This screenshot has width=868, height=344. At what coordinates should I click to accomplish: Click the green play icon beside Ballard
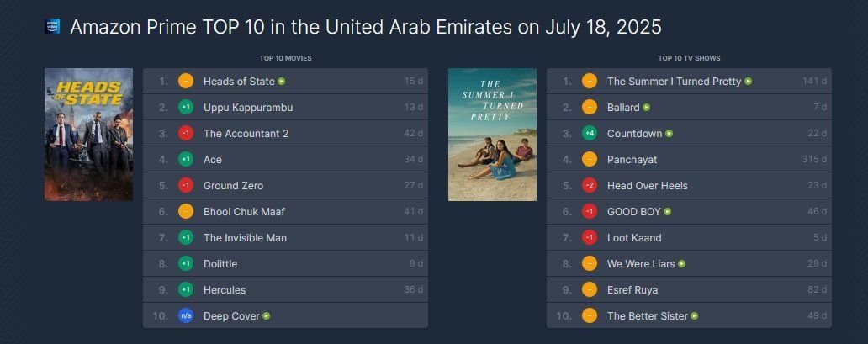click(x=647, y=108)
